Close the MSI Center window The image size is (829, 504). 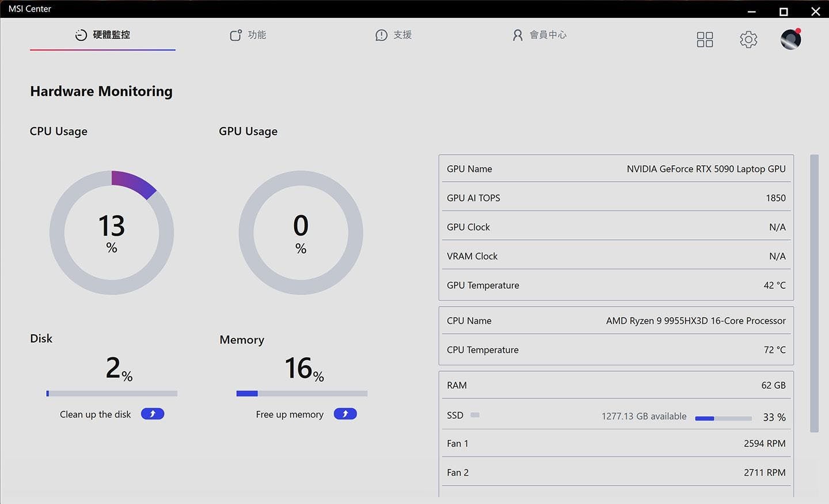pos(816,11)
